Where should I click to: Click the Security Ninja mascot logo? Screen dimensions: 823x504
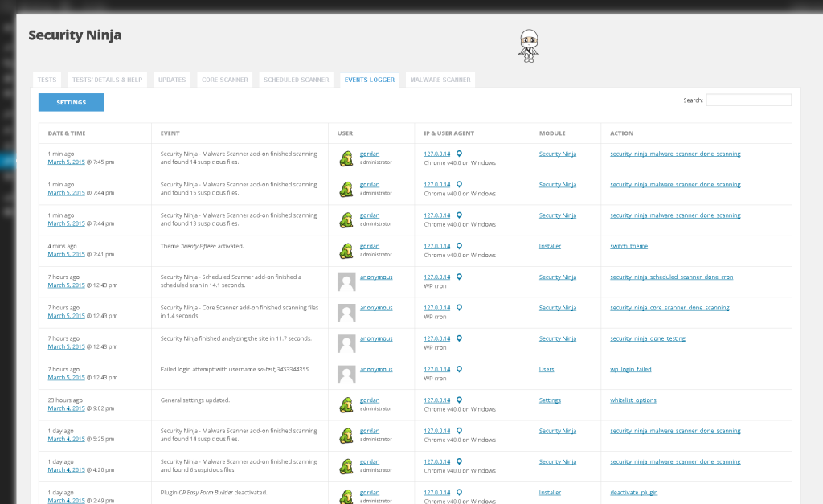529,44
